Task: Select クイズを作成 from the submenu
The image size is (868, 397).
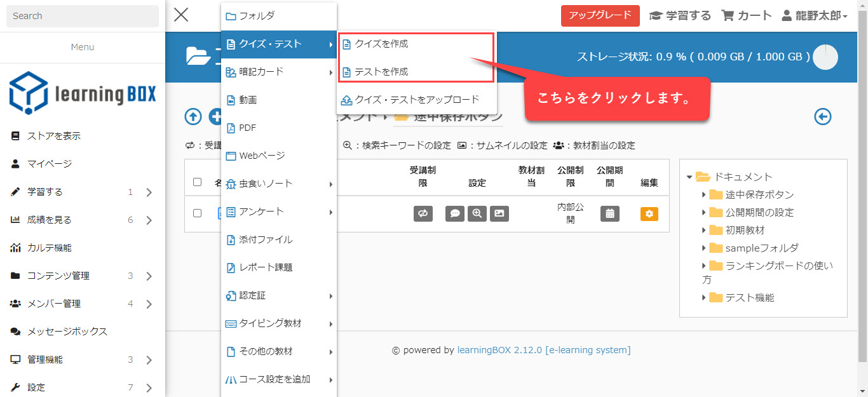Action: coord(381,44)
